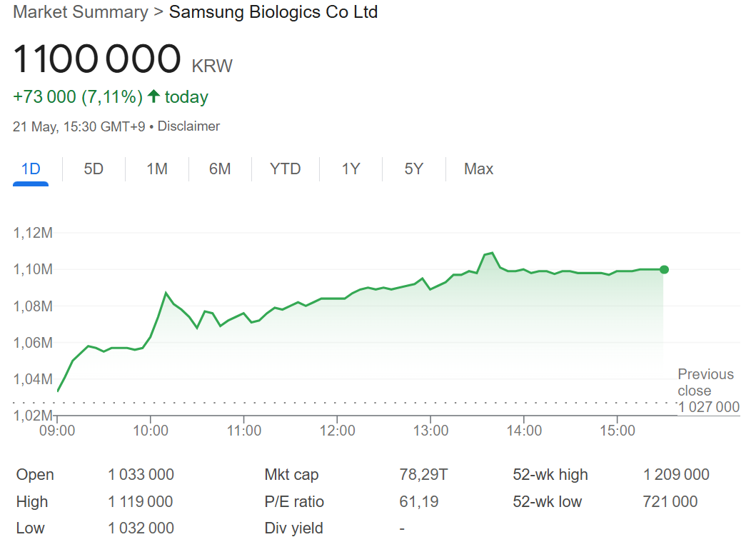Click the 52-wk low value 721 000
756x547 pixels.
[x=670, y=502]
